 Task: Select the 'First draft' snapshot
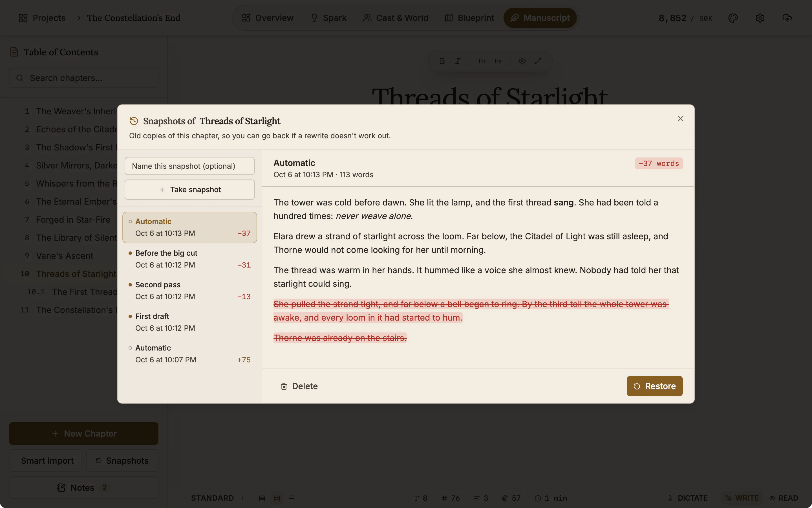coord(189,322)
